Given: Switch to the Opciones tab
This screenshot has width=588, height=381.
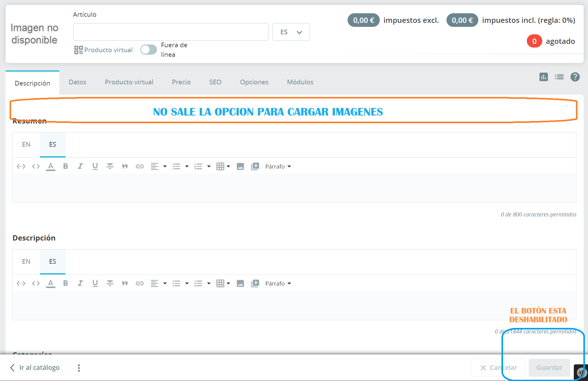Looking at the screenshot, I should [254, 82].
